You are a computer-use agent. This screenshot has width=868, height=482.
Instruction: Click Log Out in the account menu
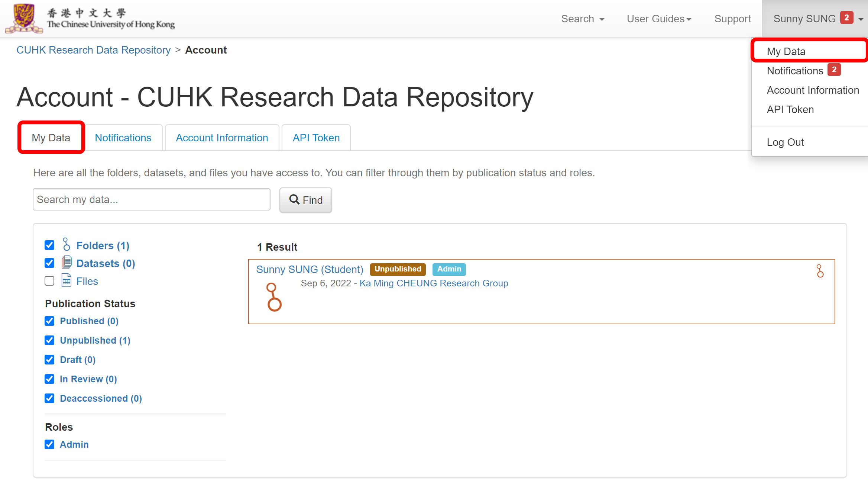click(x=810, y=142)
